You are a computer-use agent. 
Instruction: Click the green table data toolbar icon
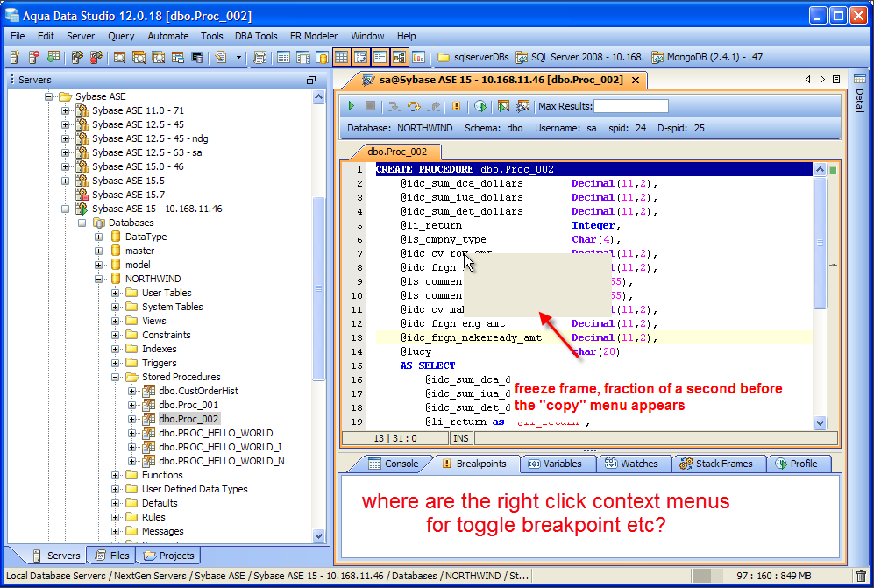point(53,57)
